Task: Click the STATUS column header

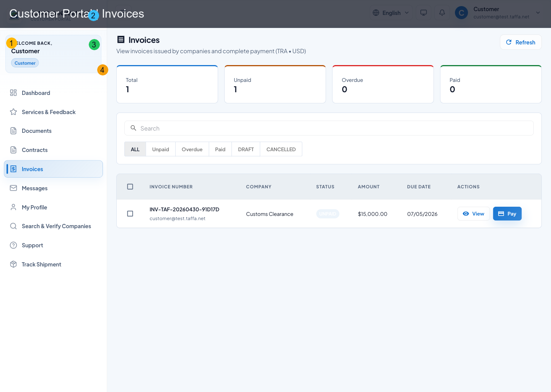Action: [325, 187]
